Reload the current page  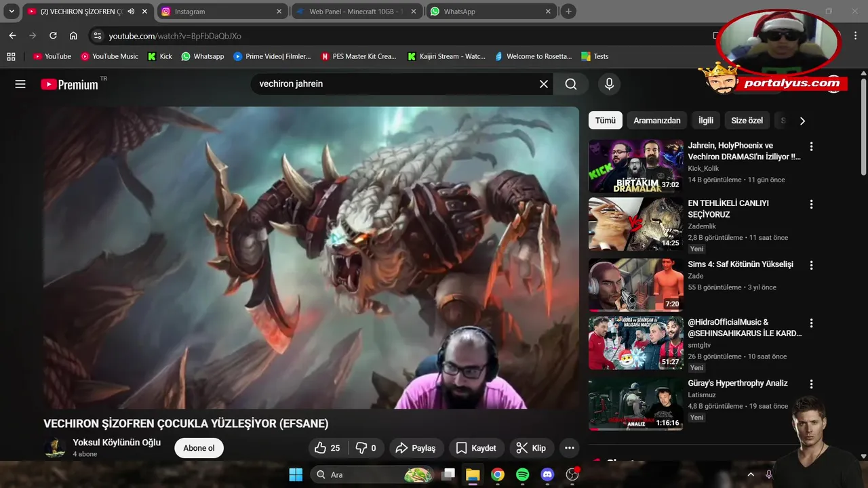click(53, 36)
